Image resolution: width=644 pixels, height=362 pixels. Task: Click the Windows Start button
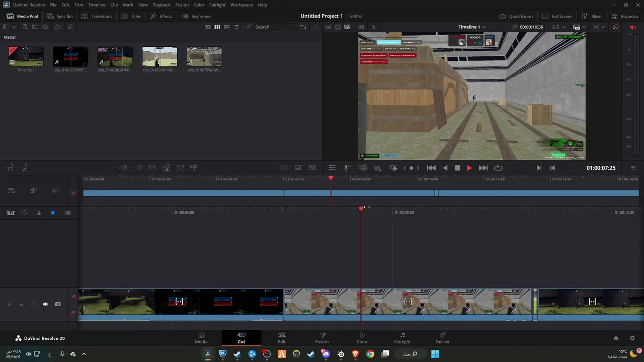pos(435,354)
